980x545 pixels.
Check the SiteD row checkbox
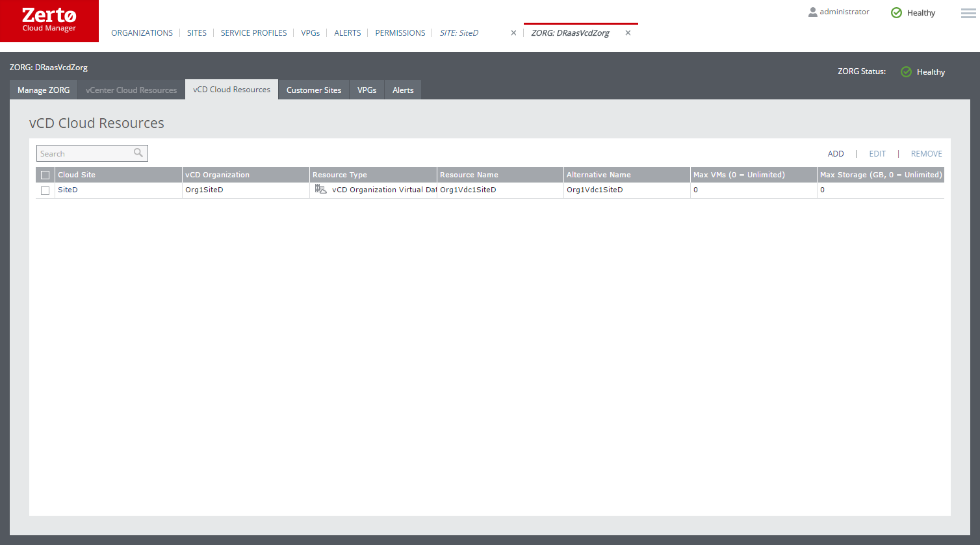click(x=45, y=190)
